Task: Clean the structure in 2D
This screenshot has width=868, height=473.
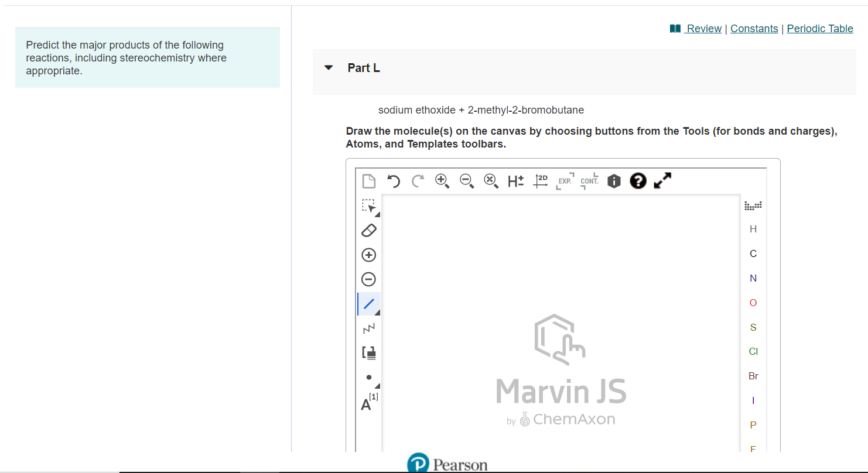Action: point(540,181)
